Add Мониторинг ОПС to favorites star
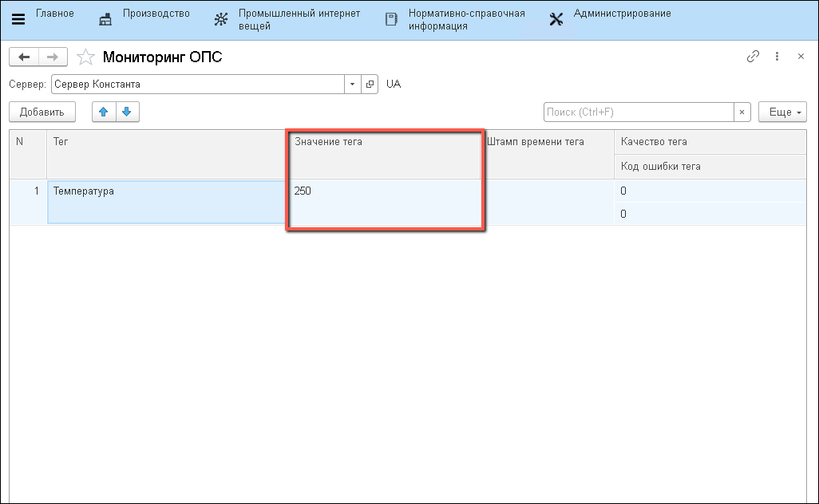This screenshot has width=819, height=504. pyautogui.click(x=85, y=57)
